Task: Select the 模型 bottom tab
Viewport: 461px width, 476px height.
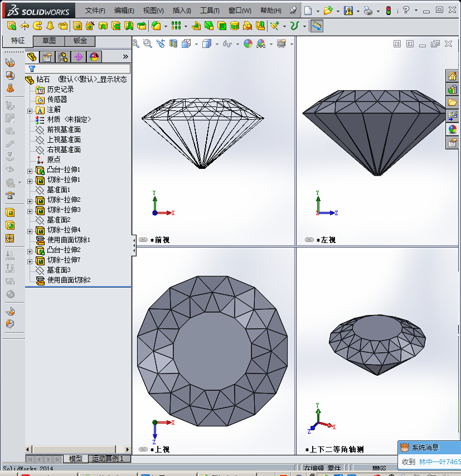Action: pos(76,458)
